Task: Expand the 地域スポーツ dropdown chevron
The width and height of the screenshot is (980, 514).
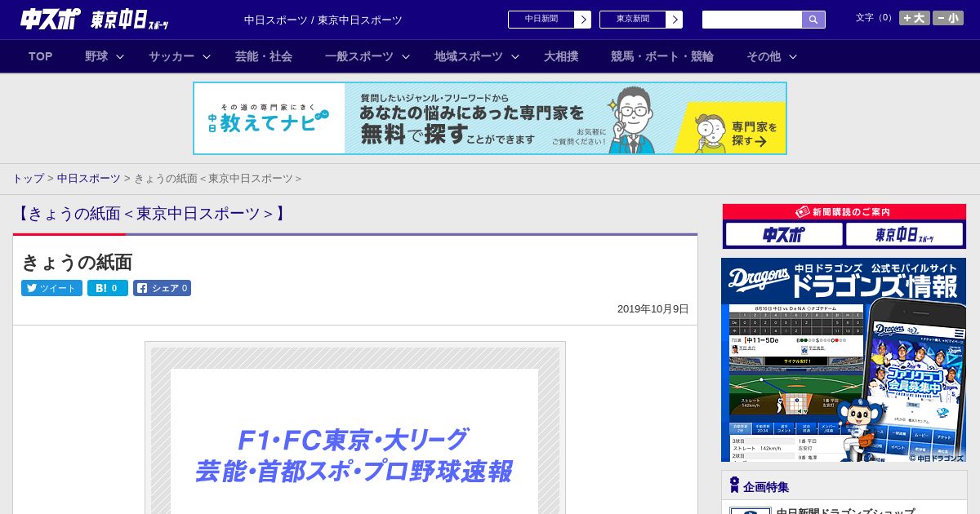Action: click(x=515, y=56)
